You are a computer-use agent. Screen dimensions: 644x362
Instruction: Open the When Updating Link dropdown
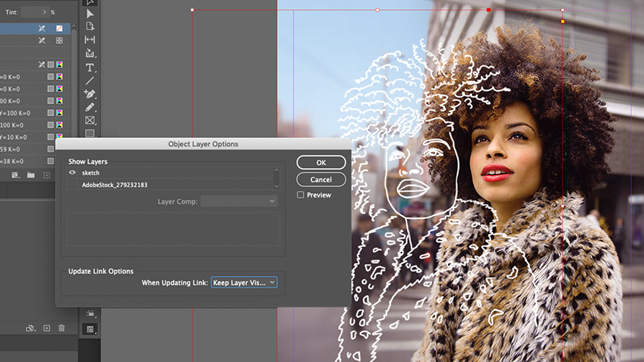point(244,283)
